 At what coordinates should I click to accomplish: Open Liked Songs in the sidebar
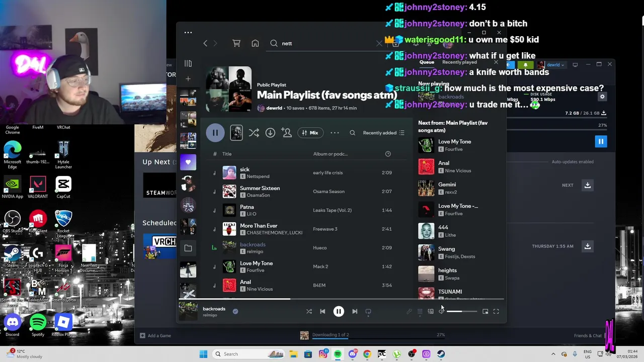pyautogui.click(x=188, y=162)
